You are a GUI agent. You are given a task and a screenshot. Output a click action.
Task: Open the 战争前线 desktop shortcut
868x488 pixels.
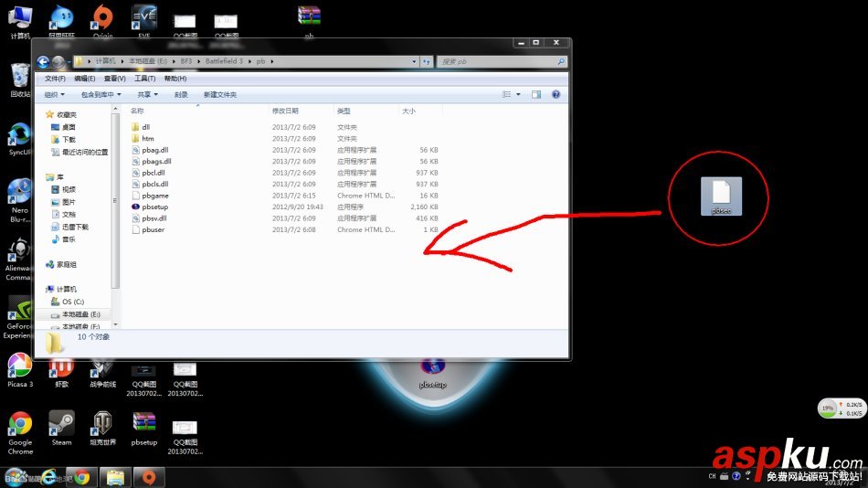coord(103,375)
